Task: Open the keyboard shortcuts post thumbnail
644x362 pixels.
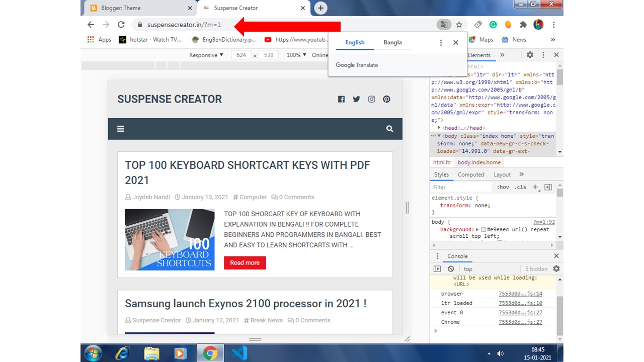Action: click(170, 239)
